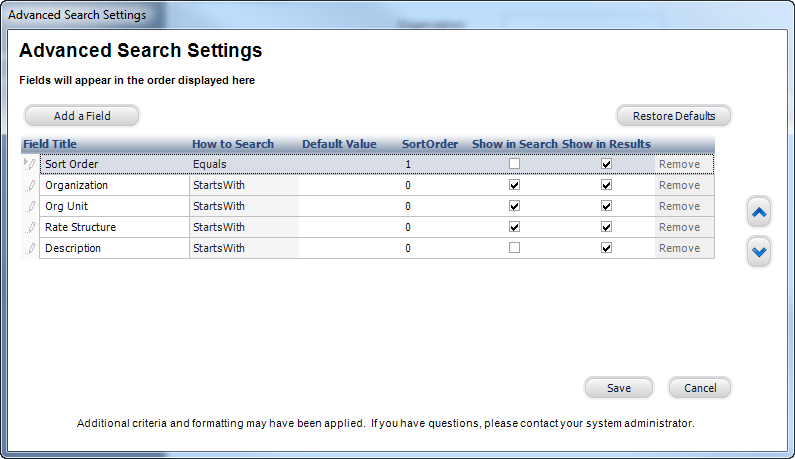The height and width of the screenshot is (459, 795).
Task: Click pencil edit icon for Rate Structure row
Action: point(30,227)
